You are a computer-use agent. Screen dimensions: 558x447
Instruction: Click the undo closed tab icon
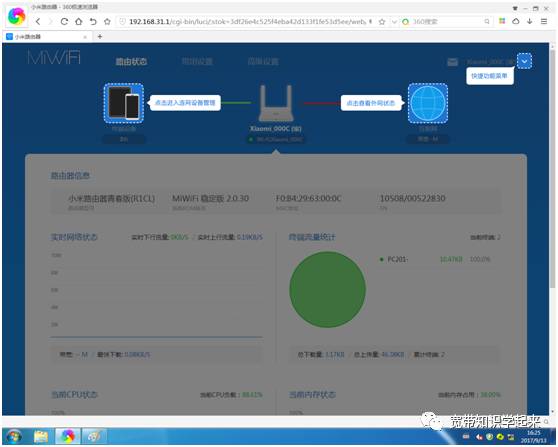coord(93,22)
